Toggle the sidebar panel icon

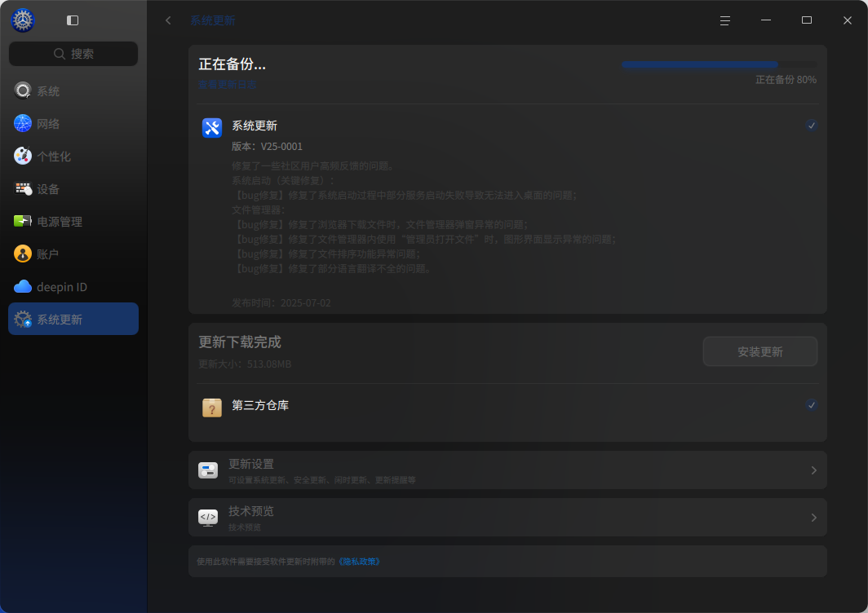(73, 20)
